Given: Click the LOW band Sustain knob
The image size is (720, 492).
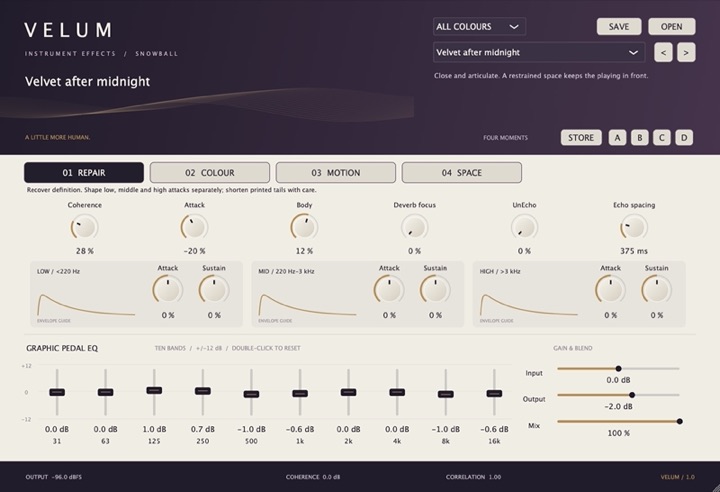Looking at the screenshot, I should pos(214,290).
